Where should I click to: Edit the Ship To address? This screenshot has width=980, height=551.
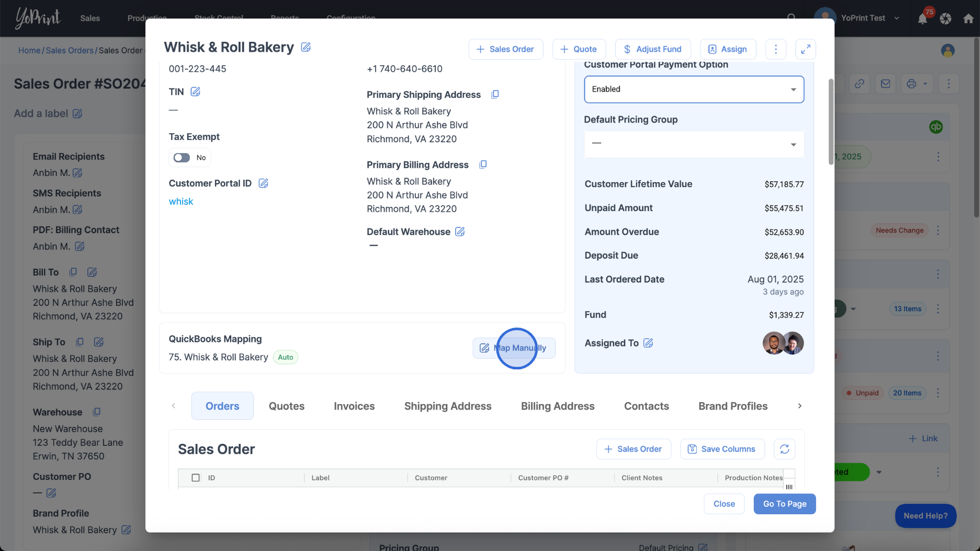point(99,342)
